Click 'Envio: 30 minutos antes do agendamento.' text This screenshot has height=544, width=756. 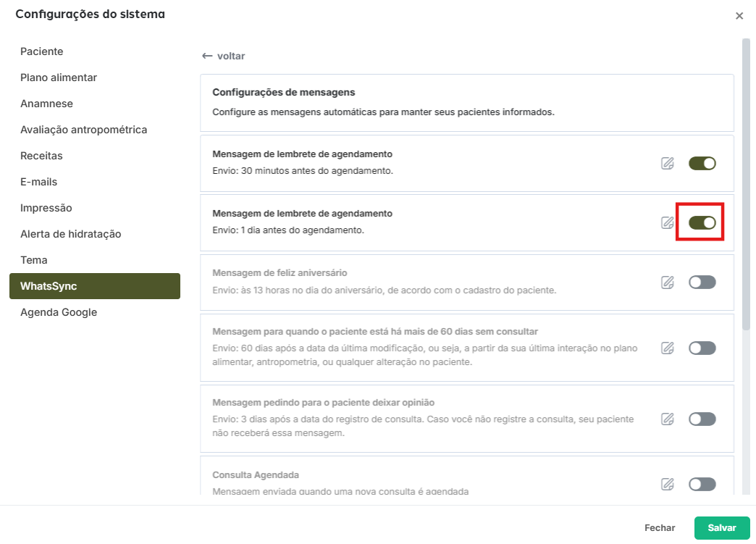tap(303, 171)
